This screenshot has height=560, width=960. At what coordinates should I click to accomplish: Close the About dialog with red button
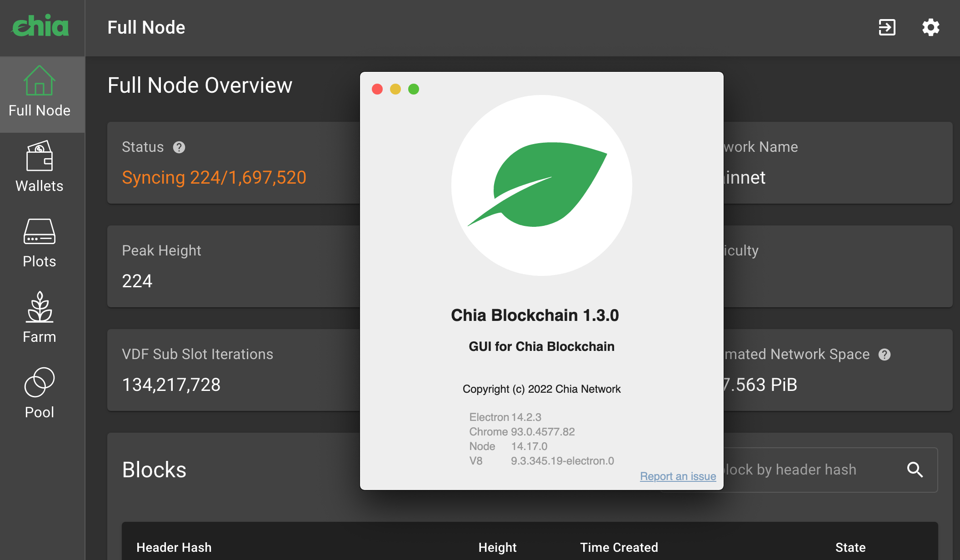[377, 89]
